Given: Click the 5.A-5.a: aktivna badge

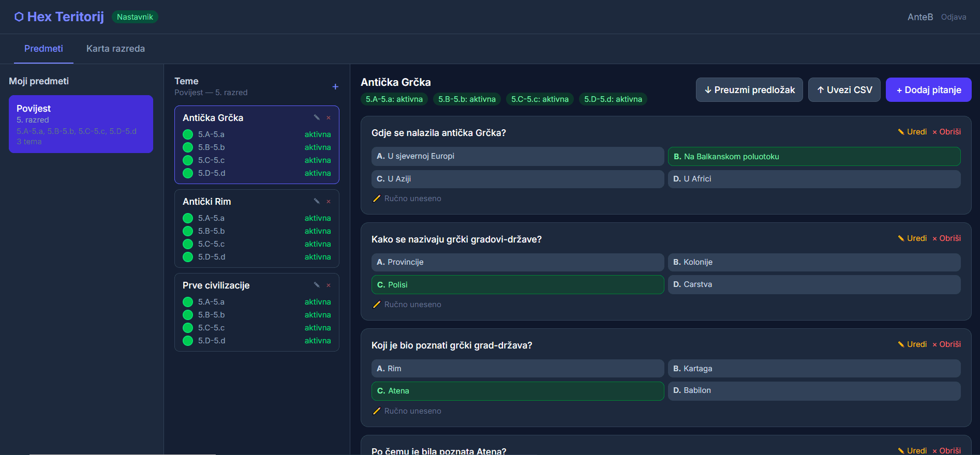Looking at the screenshot, I should [394, 99].
